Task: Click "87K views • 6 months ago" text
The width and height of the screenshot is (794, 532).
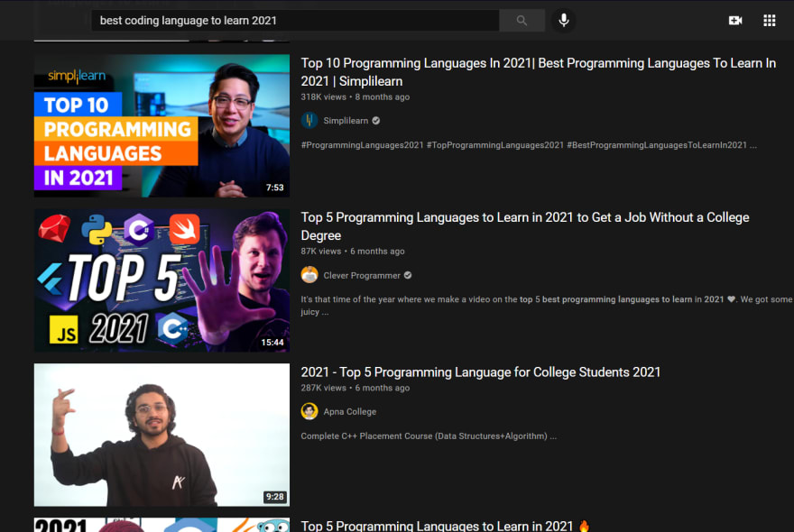Action: coord(353,252)
